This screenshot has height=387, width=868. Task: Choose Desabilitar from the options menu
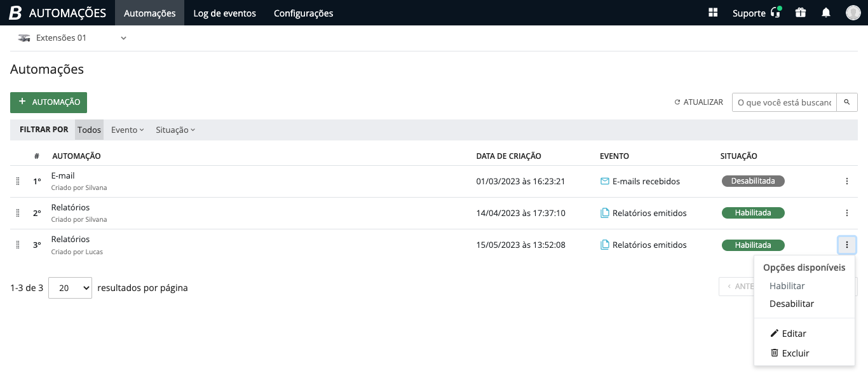[792, 304]
